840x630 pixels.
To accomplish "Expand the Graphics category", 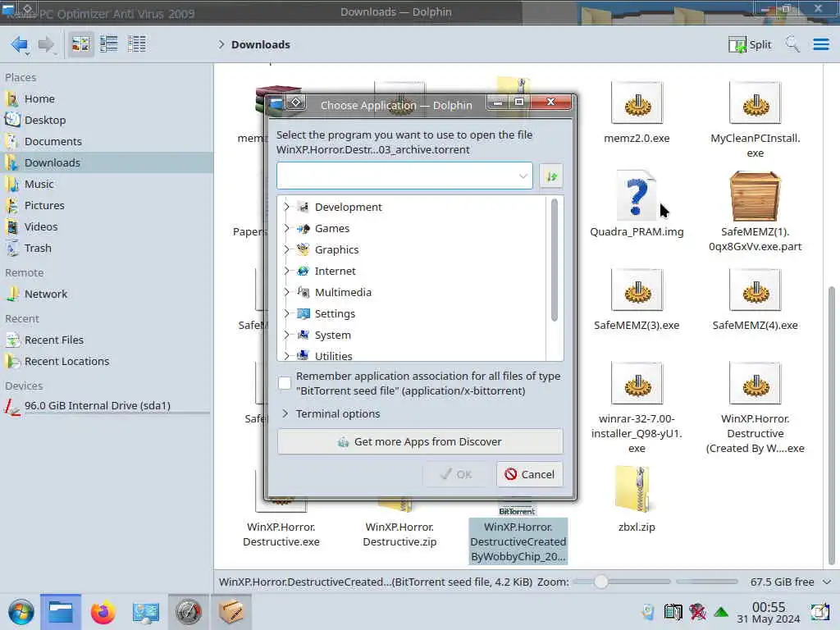I will [286, 249].
